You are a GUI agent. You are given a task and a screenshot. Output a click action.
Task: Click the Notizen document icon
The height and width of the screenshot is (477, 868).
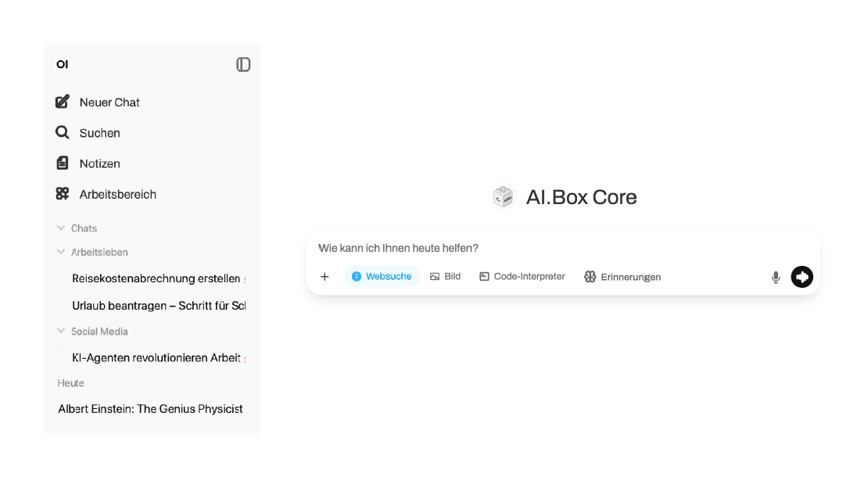click(x=63, y=163)
